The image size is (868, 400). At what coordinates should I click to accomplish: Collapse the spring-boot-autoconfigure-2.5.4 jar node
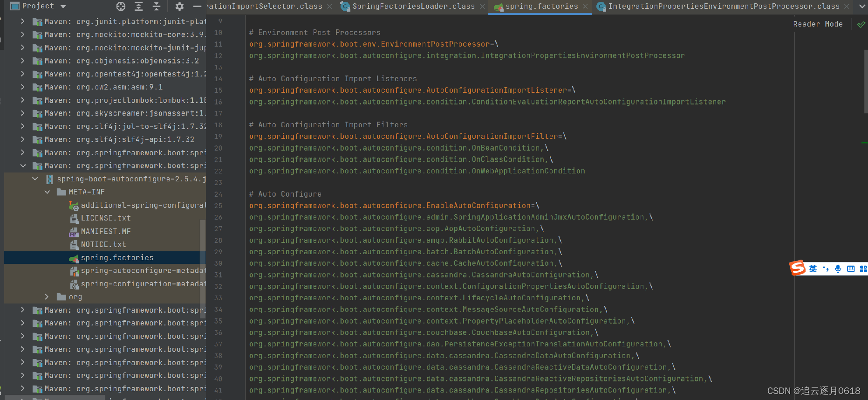(35, 179)
